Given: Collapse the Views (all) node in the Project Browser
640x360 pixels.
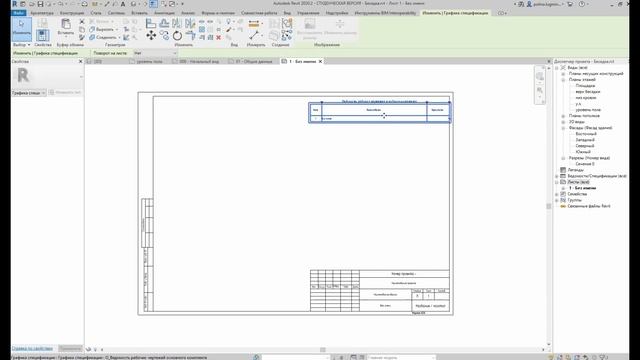Looking at the screenshot, I should pyautogui.click(x=557, y=68).
